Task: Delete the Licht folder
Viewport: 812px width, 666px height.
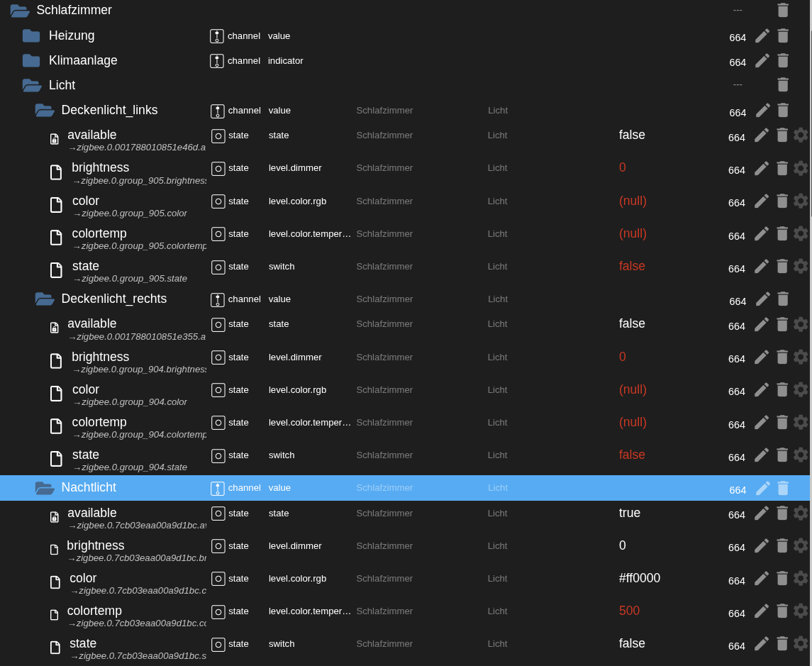Action: pyautogui.click(x=783, y=85)
